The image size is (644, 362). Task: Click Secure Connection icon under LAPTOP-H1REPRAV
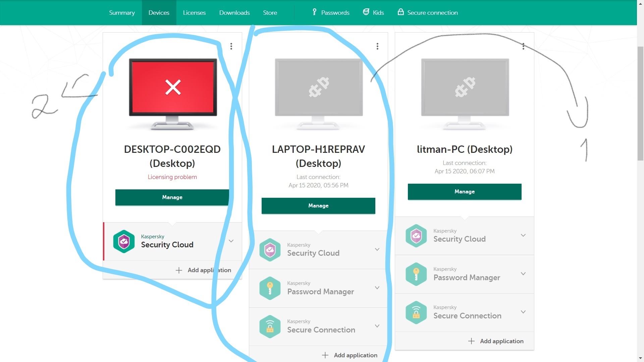[270, 326]
